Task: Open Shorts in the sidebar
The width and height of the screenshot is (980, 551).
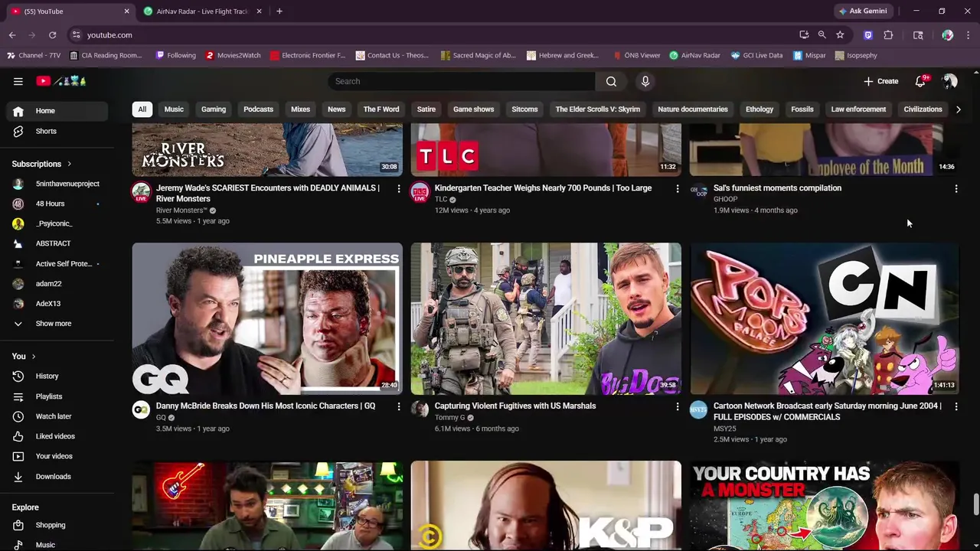Action: point(58,131)
